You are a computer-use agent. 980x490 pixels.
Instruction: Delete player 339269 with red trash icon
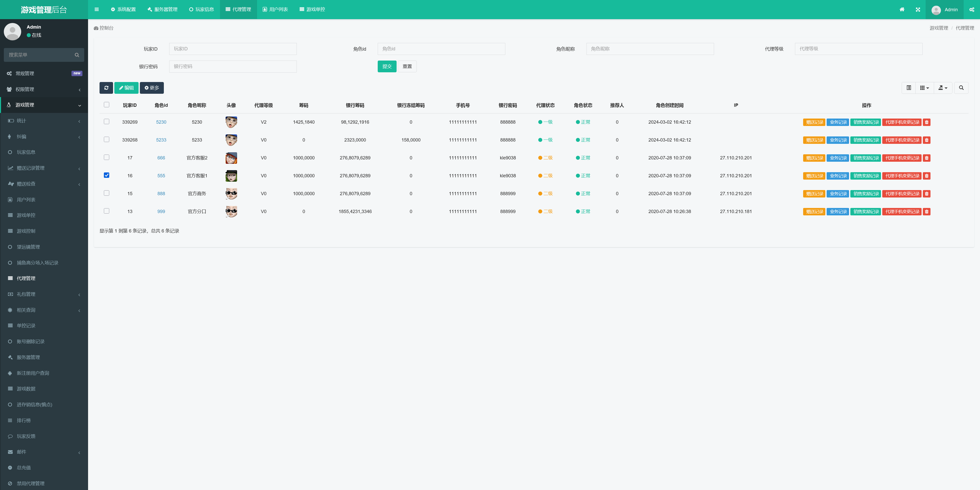pyautogui.click(x=927, y=122)
